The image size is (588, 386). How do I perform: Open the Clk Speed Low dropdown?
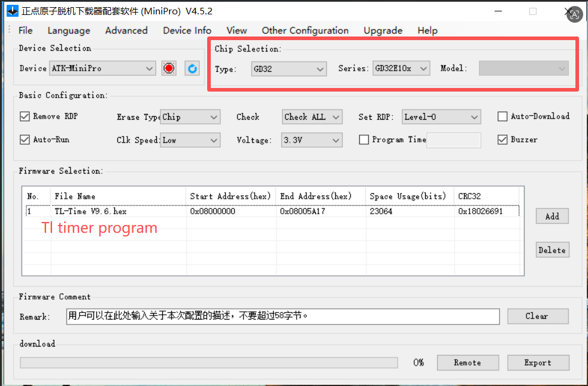(x=190, y=140)
